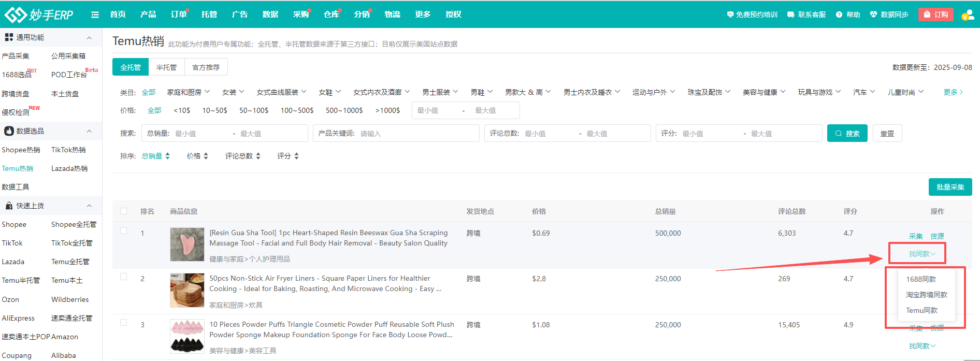Open the Gua Sha tool thumbnail
The width and height of the screenshot is (980, 361).
tap(187, 244)
